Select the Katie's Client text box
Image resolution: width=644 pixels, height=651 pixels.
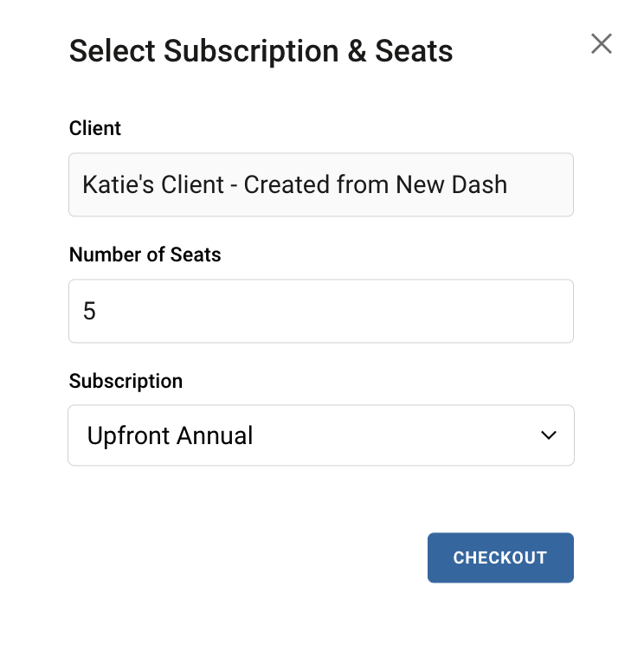[321, 184]
